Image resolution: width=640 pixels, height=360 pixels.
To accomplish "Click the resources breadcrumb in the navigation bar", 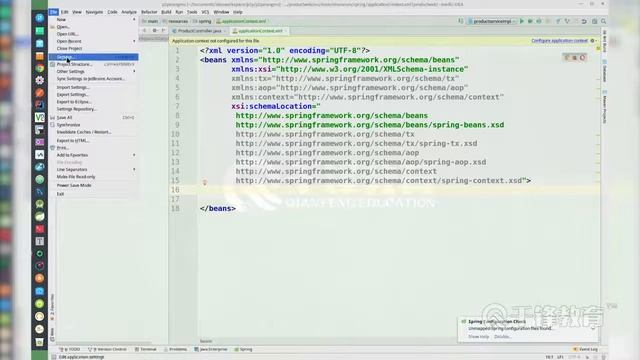I will point(176,21).
